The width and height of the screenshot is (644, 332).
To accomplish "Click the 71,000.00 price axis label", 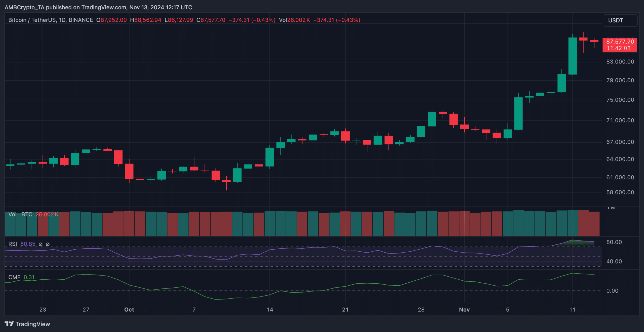I will click(620, 120).
